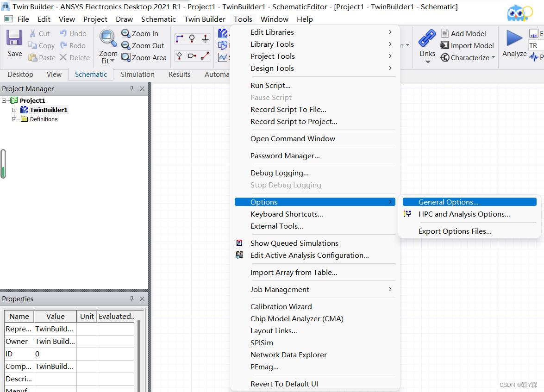Click the Cut scissors icon

coord(32,34)
